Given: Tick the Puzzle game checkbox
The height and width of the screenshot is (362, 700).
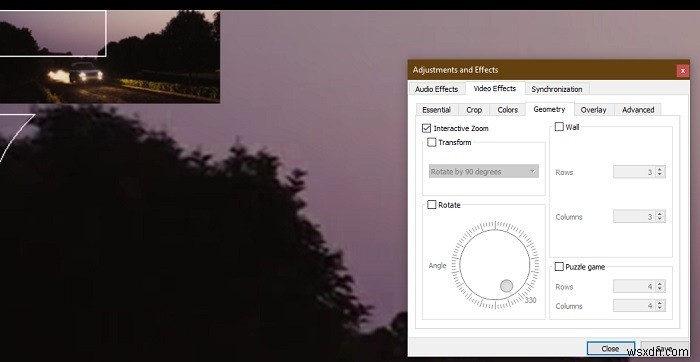Looking at the screenshot, I should tap(559, 267).
